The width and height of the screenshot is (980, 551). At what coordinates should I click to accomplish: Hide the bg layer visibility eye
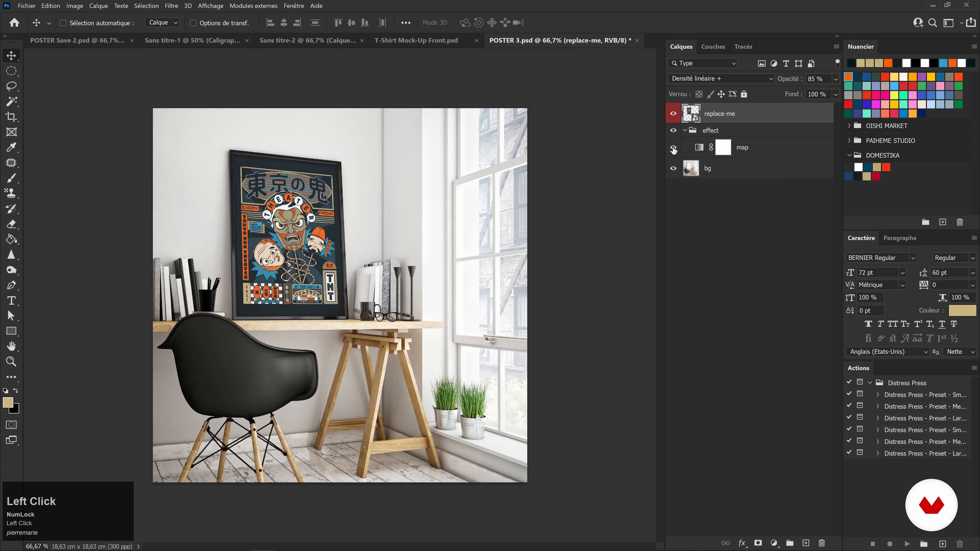tap(673, 168)
